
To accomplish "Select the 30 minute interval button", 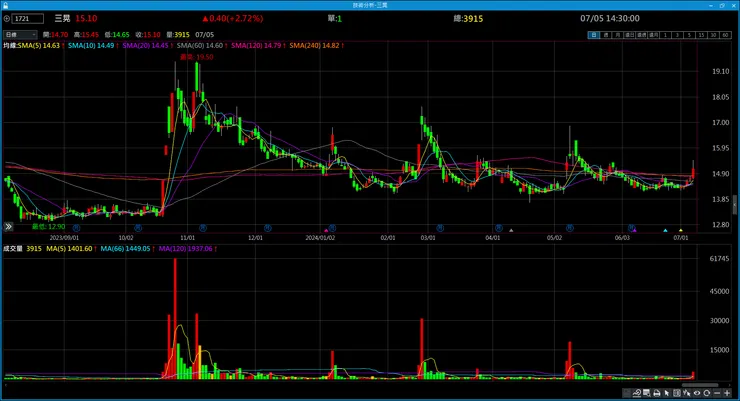I will coord(713,34).
